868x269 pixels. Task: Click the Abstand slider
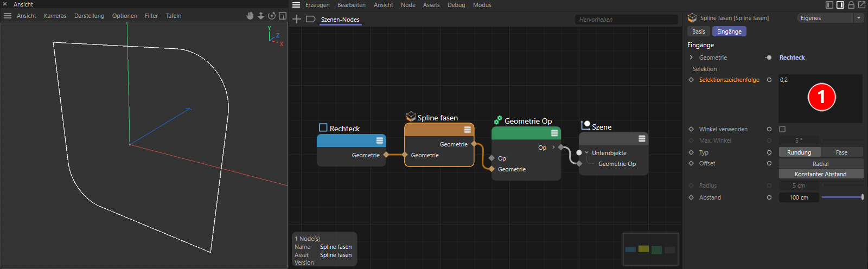point(841,197)
